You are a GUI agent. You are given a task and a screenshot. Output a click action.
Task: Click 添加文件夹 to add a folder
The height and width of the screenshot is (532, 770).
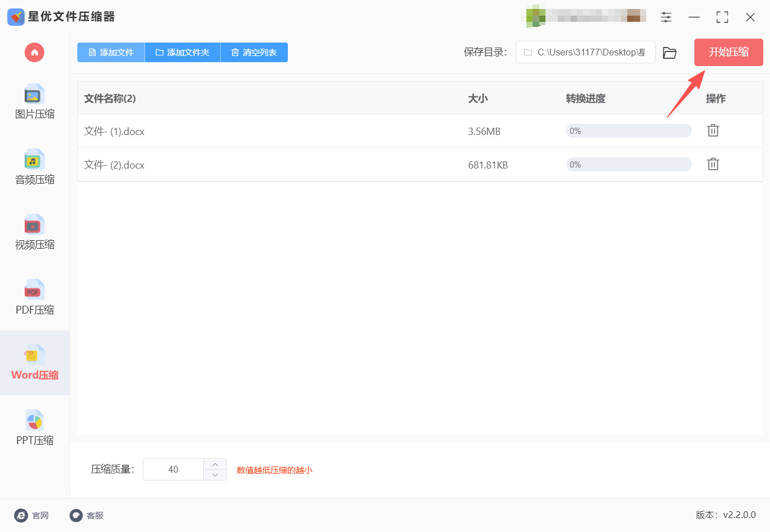[x=182, y=52]
